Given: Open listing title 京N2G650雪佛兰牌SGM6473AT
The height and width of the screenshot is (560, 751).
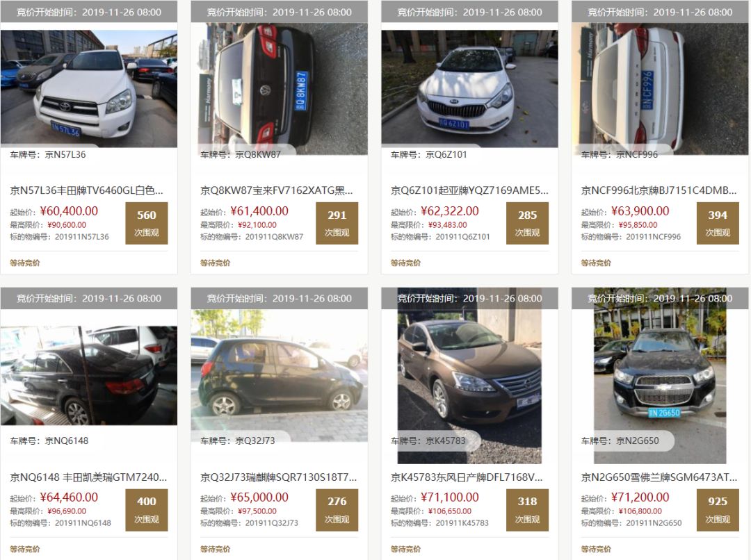Looking at the screenshot, I should (659, 477).
